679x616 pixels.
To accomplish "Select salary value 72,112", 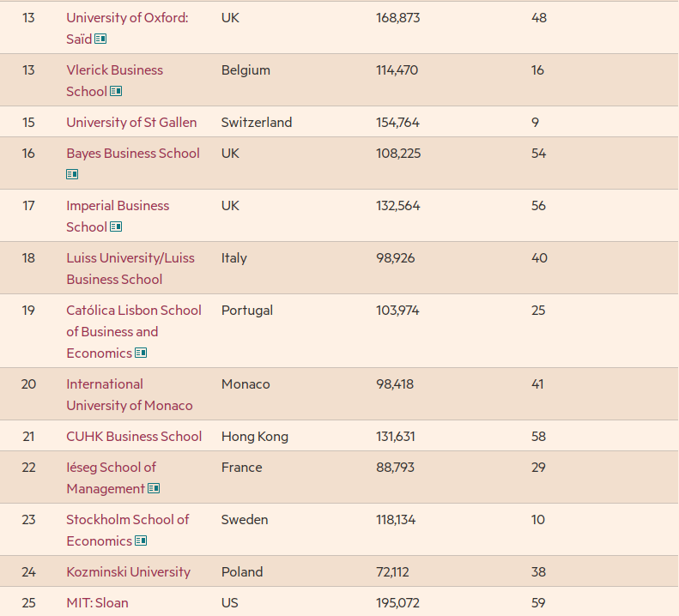I will [392, 572].
